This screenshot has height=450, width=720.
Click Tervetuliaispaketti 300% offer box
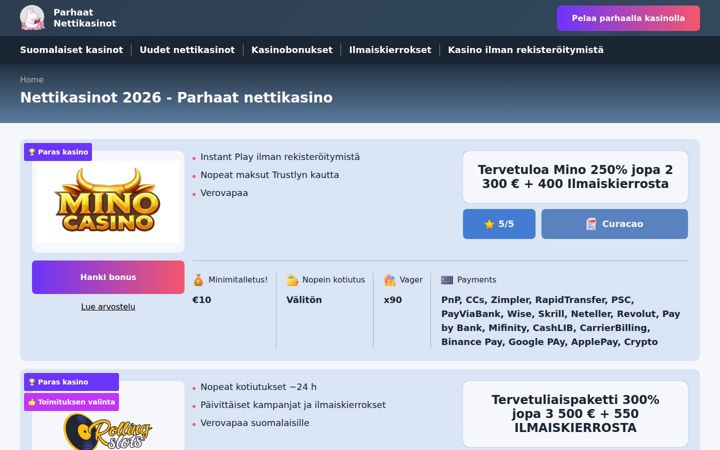pyautogui.click(x=575, y=413)
